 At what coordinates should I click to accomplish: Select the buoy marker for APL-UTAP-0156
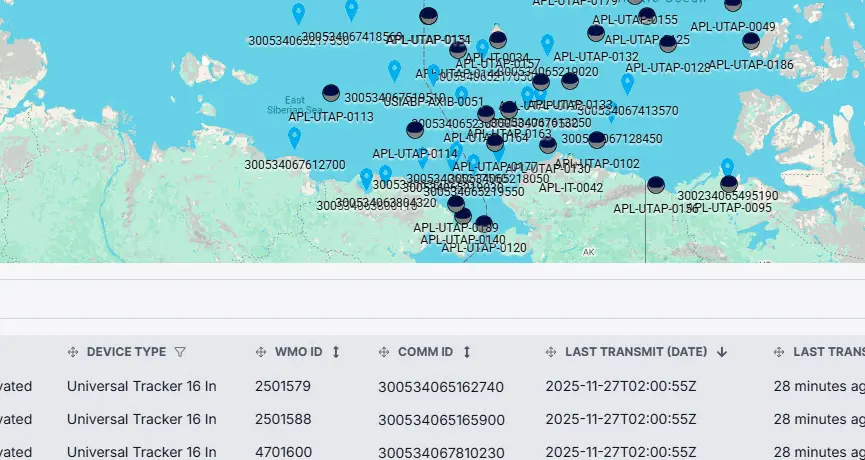click(656, 185)
